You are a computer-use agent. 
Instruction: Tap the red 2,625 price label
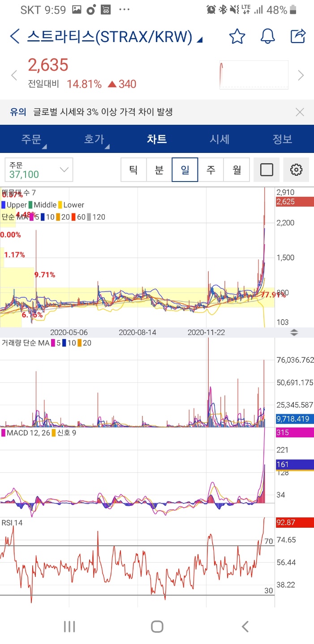295,202
